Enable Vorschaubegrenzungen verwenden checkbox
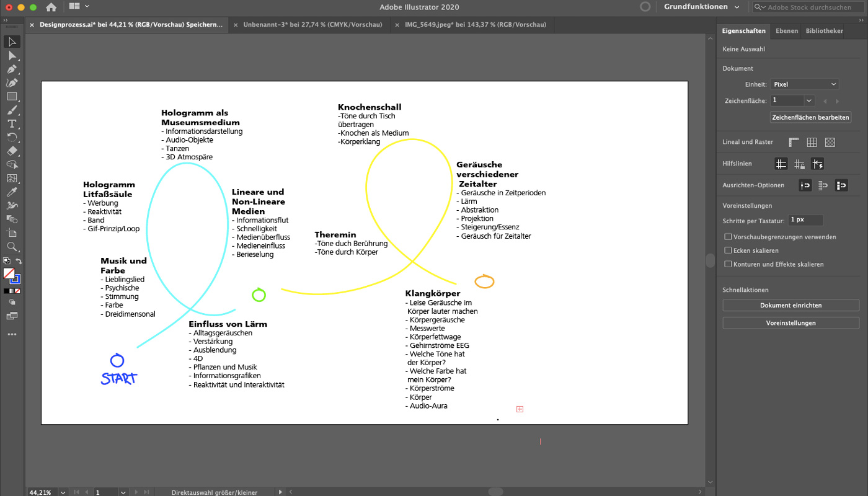This screenshot has width=868, height=496. pos(728,237)
